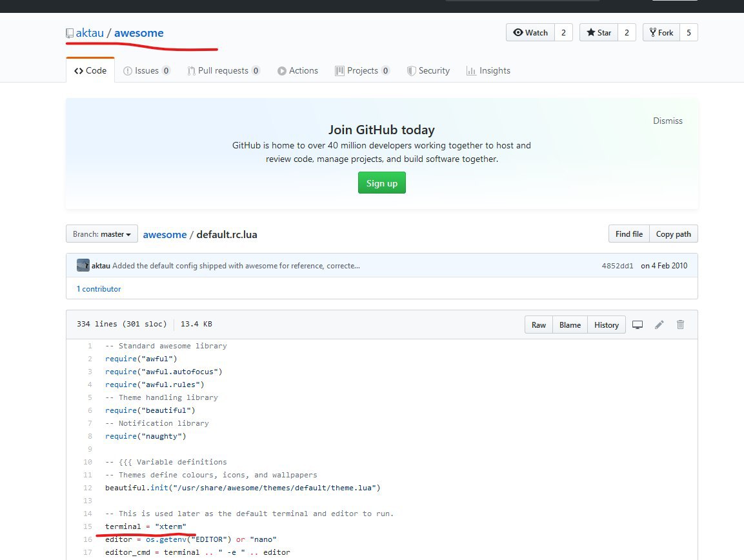The image size is (744, 560).
Task: Open the Blame view
Action: pos(570,325)
